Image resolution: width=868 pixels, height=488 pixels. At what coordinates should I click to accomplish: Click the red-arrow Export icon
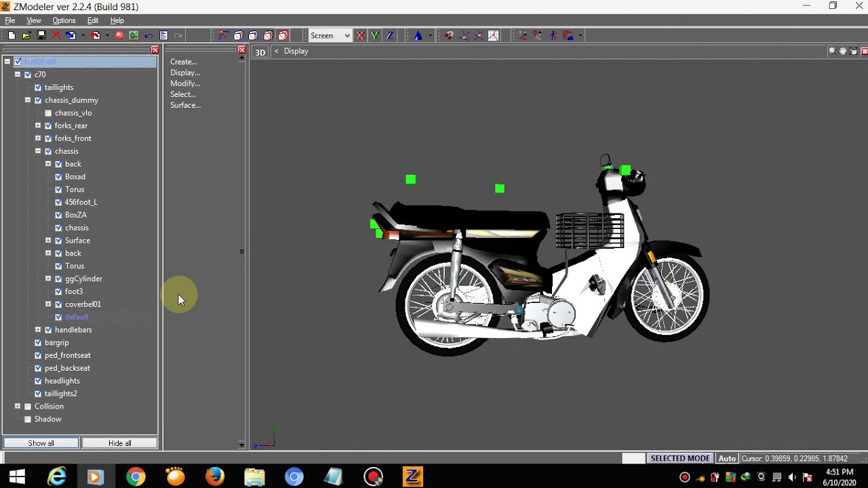[96, 35]
